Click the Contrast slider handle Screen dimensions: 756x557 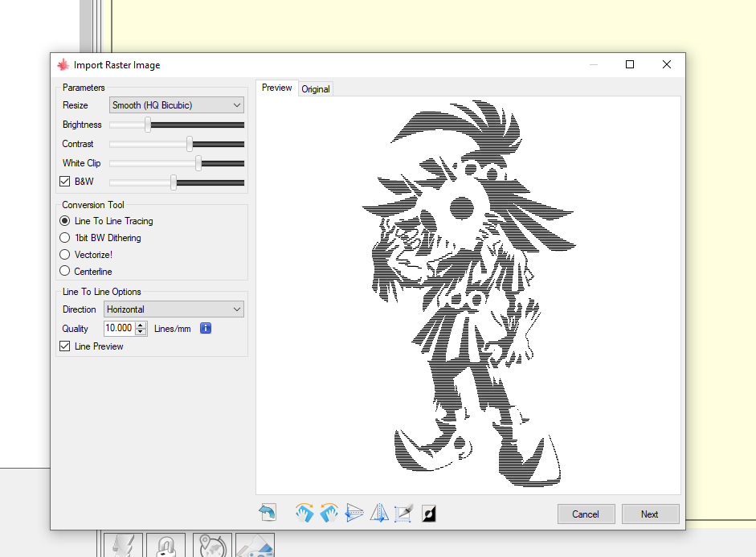point(190,144)
